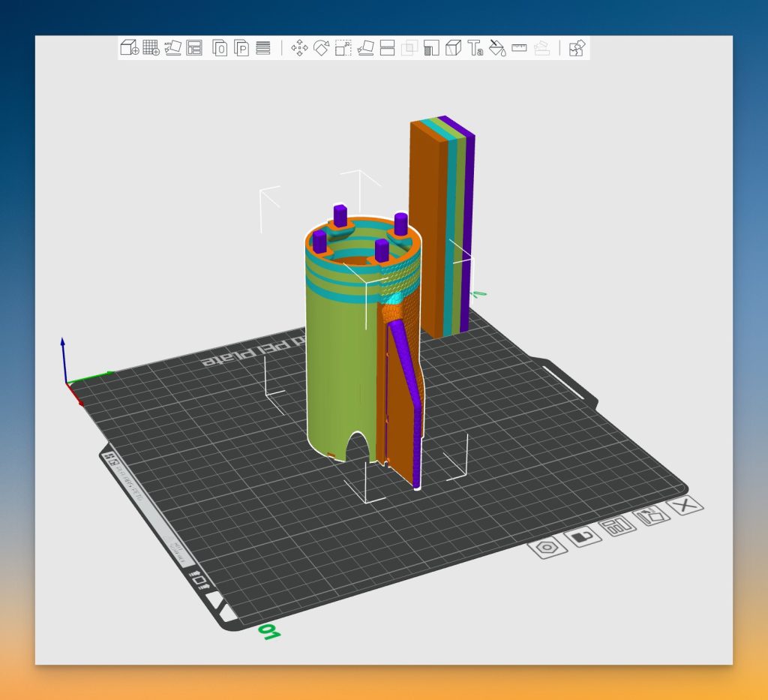Activate the Scale tool
This screenshot has height=700, width=768.
point(343,48)
